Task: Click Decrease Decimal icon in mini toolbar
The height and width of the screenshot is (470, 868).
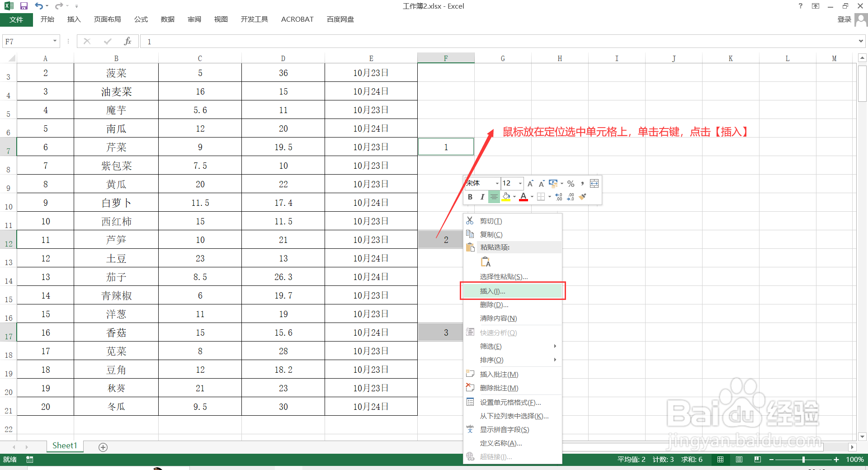Action: [571, 197]
